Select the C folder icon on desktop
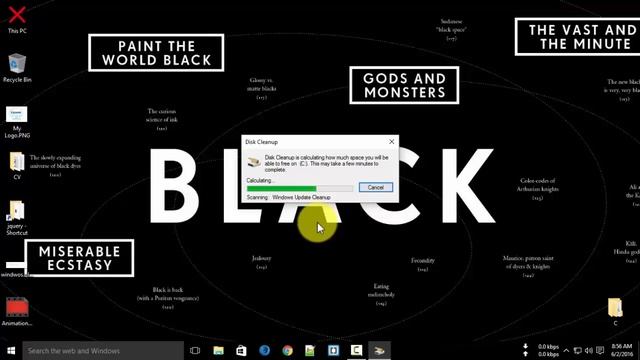This screenshot has width=640, height=360. (x=615, y=311)
